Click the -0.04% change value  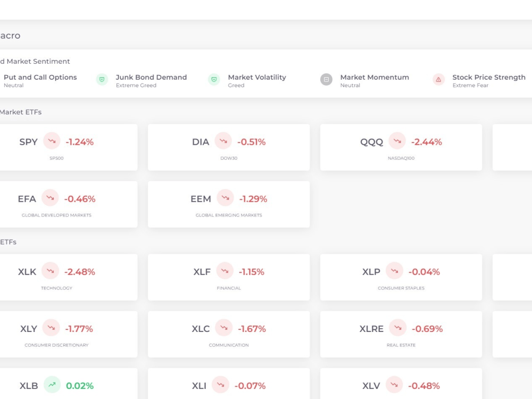pos(424,272)
